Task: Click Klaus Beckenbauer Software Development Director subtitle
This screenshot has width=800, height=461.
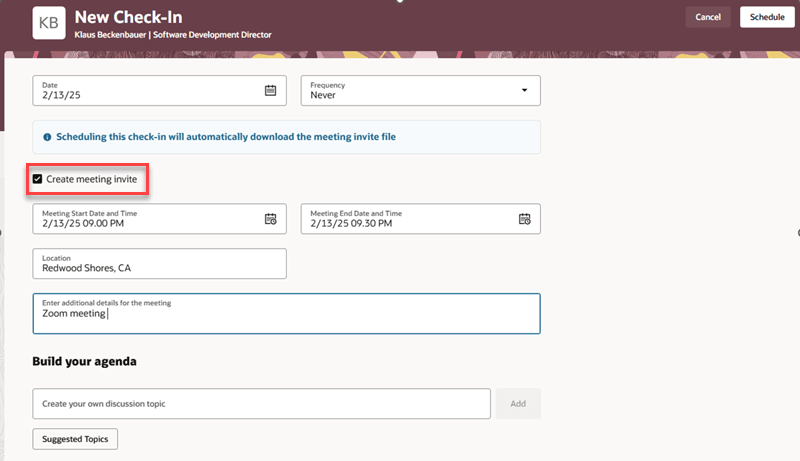Action: [173, 35]
